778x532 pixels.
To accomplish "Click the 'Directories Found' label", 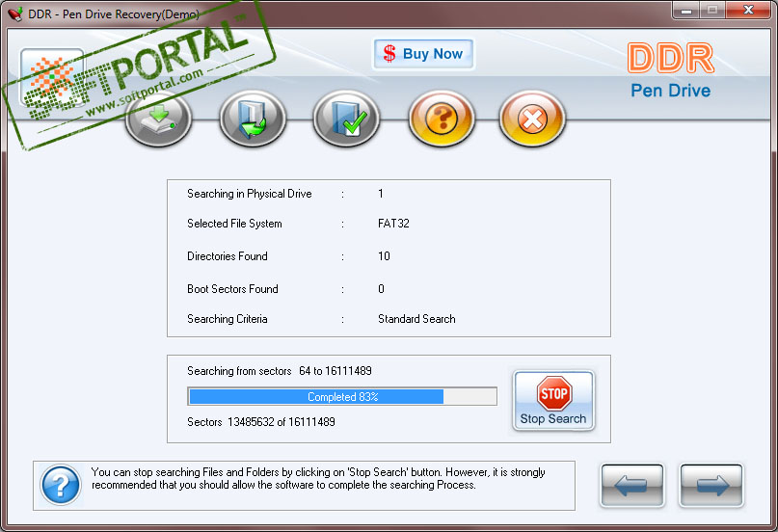I will (228, 256).
